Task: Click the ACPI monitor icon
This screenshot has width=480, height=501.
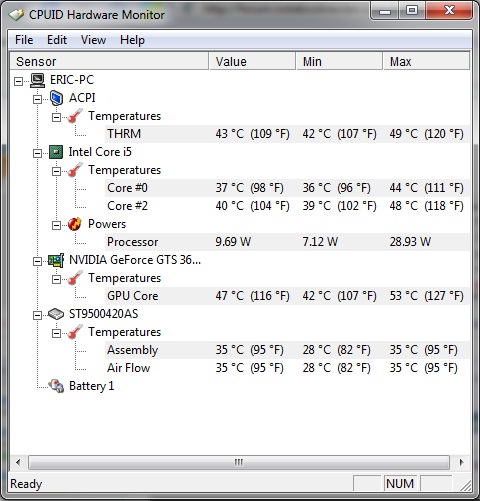Action: pyautogui.click(x=56, y=98)
